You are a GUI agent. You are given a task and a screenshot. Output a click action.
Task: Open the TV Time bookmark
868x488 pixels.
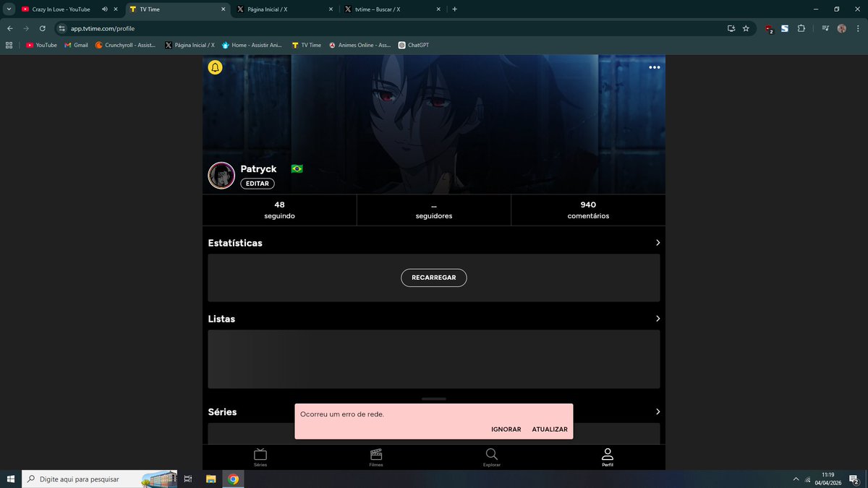click(x=307, y=45)
